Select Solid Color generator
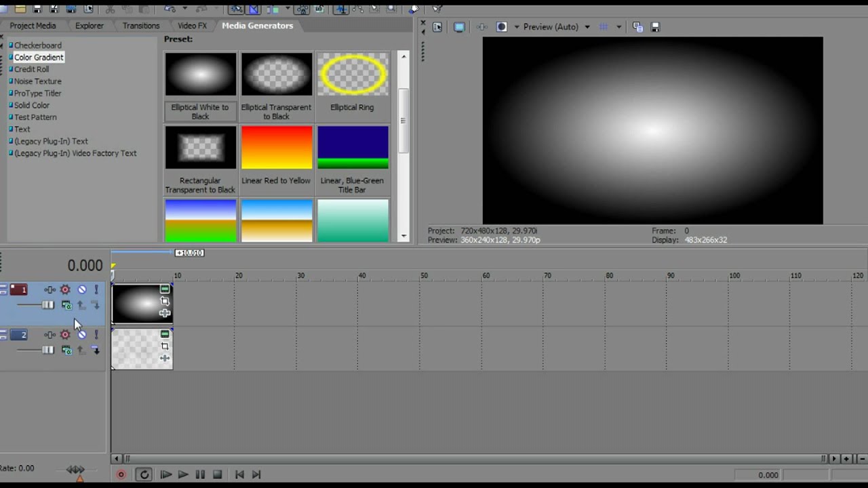 pos(32,106)
